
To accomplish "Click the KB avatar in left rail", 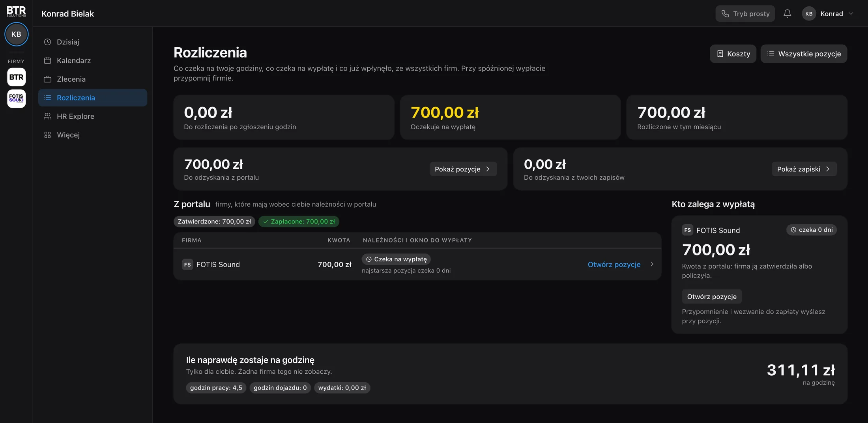I will pyautogui.click(x=16, y=34).
